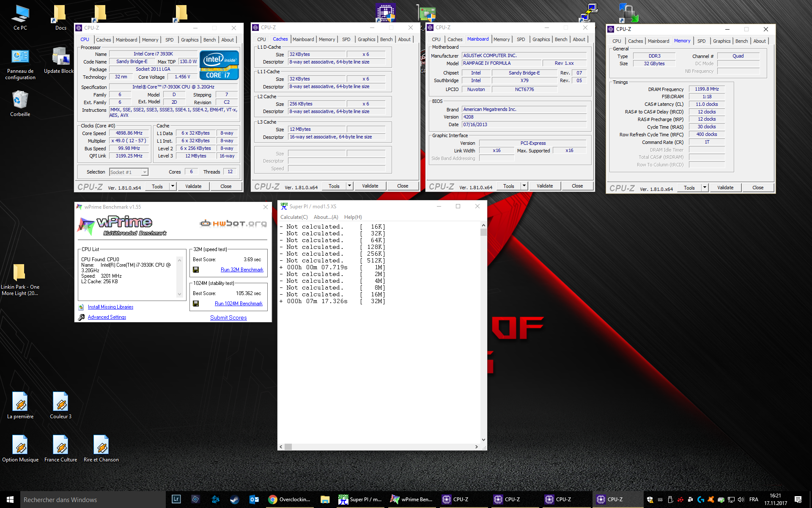Screen dimensions: 812x508
Task: Open Tools dropdown arrow in Mainboard CPU-Z window
Action: coord(524,186)
